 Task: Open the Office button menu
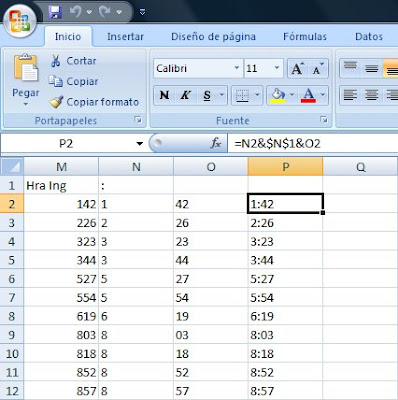coord(20,21)
